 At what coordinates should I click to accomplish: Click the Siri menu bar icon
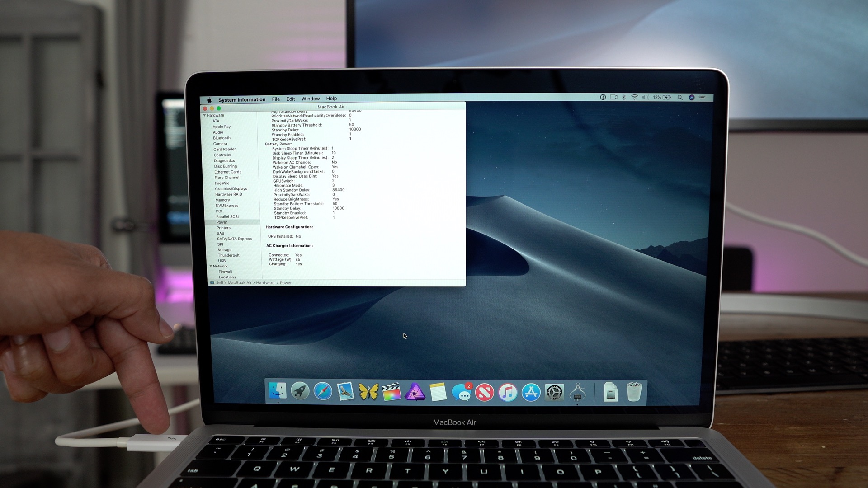691,98
